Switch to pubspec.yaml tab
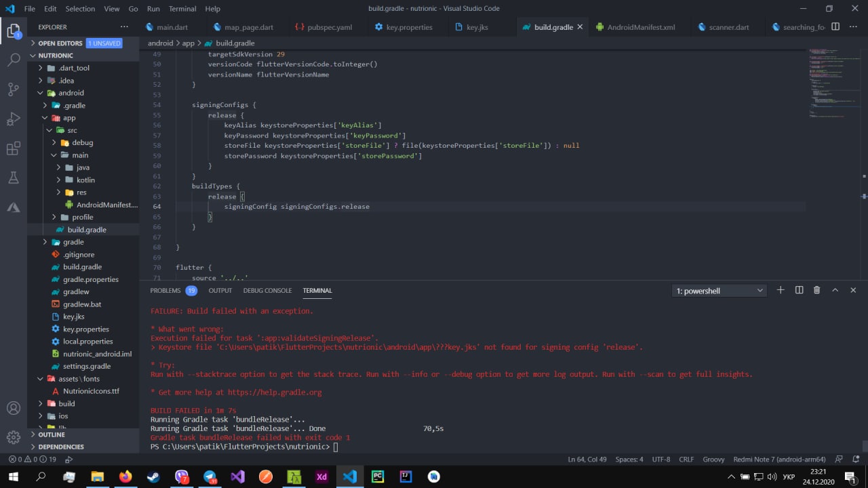This screenshot has width=868, height=488. [x=330, y=27]
